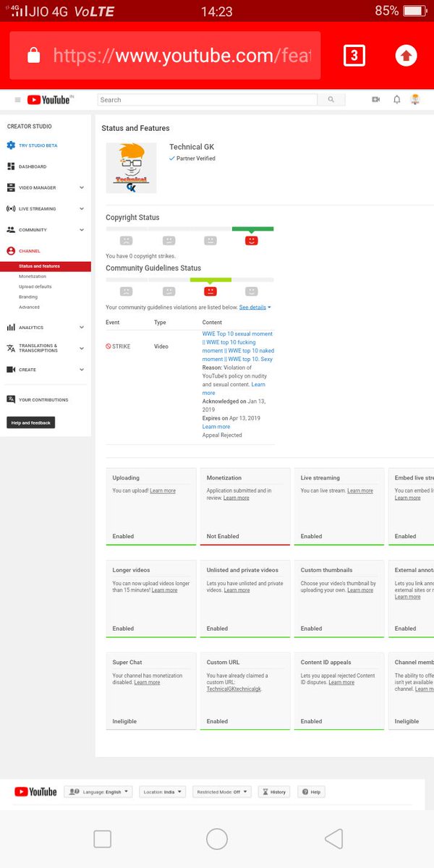Select Monetization in the sidebar
Screen dimensions: 434x868
coord(33,276)
